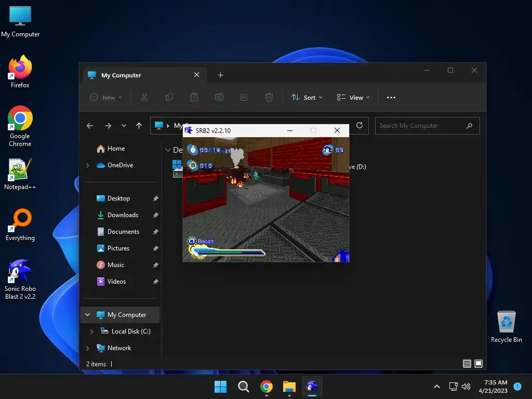The height and width of the screenshot is (399, 532).
Task: Go back with the left arrow
Action: (90, 126)
